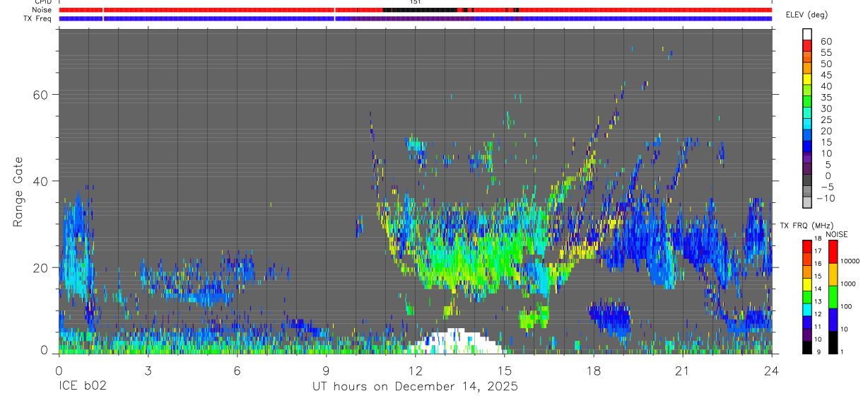Click the 'NOISE' legend title

pos(837,235)
